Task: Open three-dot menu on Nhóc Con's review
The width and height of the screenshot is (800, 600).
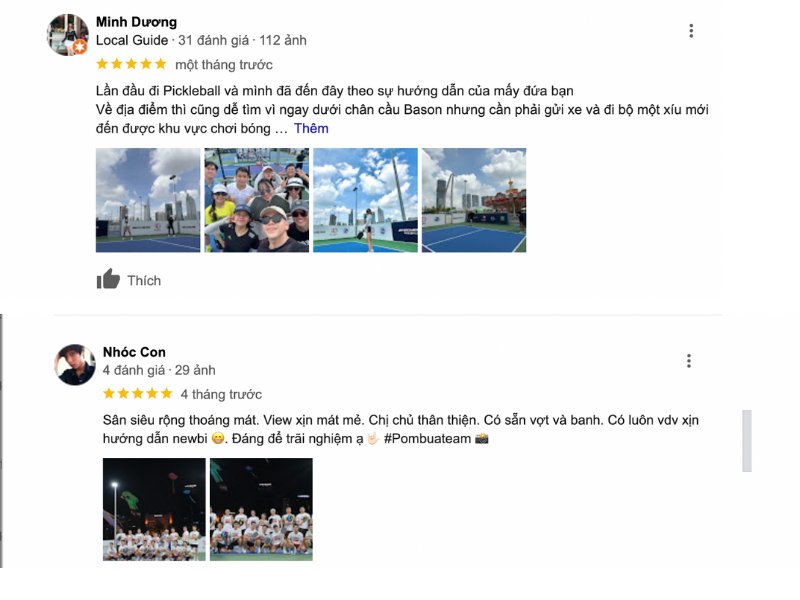Action: pos(689,361)
